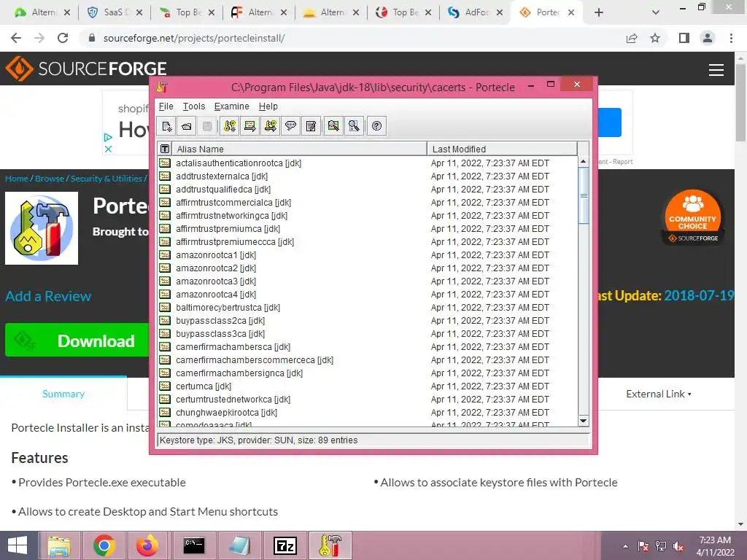This screenshot has height=560, width=747.
Task: Sort by the Last Modified column header
Action: [502, 149]
